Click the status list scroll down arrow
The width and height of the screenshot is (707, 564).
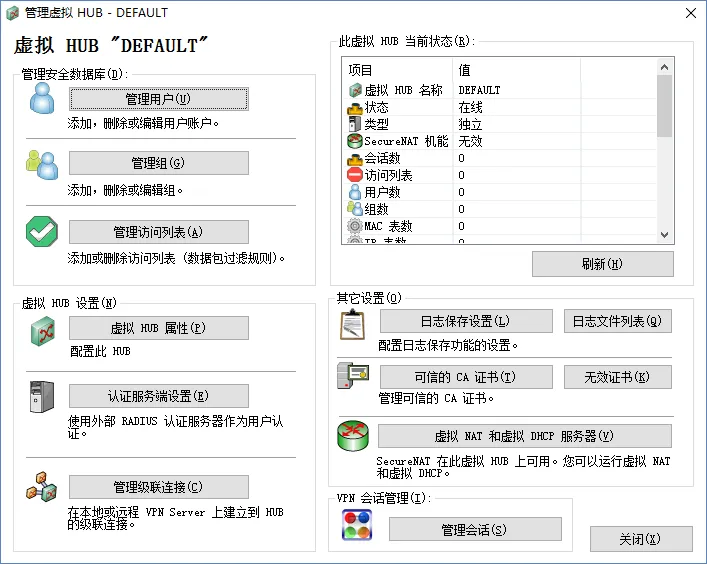(x=664, y=234)
